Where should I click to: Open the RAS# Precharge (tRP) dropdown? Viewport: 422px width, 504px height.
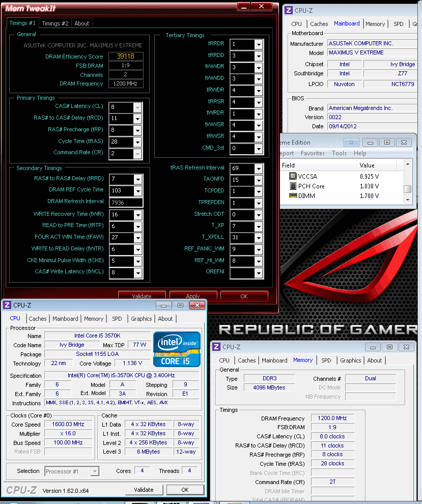[137, 130]
